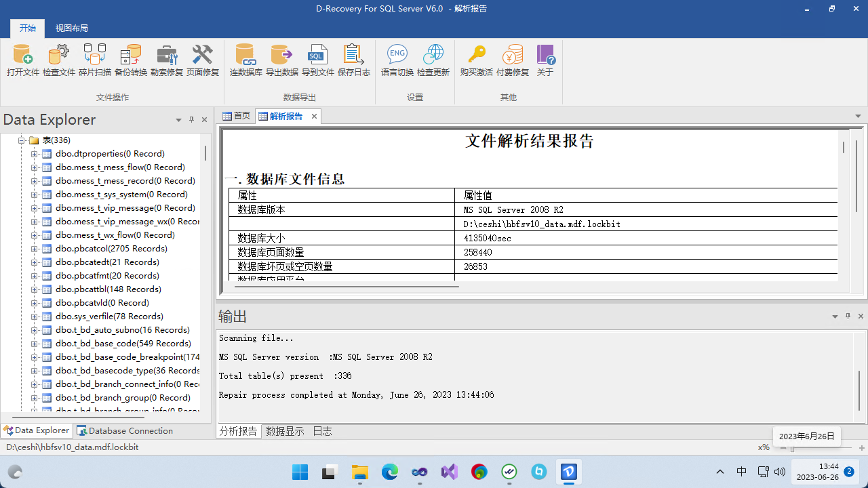The image size is (868, 488).
Task: Click the Data Explorer vertical scrollbar
Action: 205,153
